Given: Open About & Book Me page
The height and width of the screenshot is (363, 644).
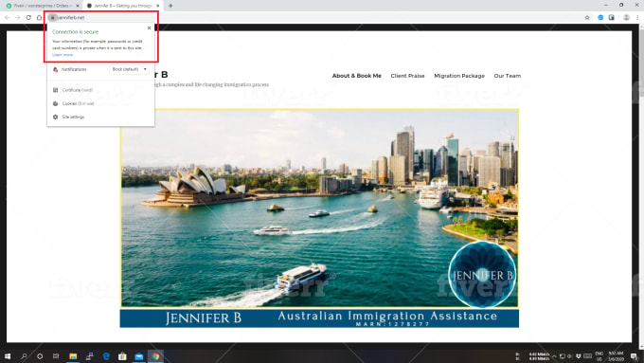Looking at the screenshot, I should click(x=356, y=76).
